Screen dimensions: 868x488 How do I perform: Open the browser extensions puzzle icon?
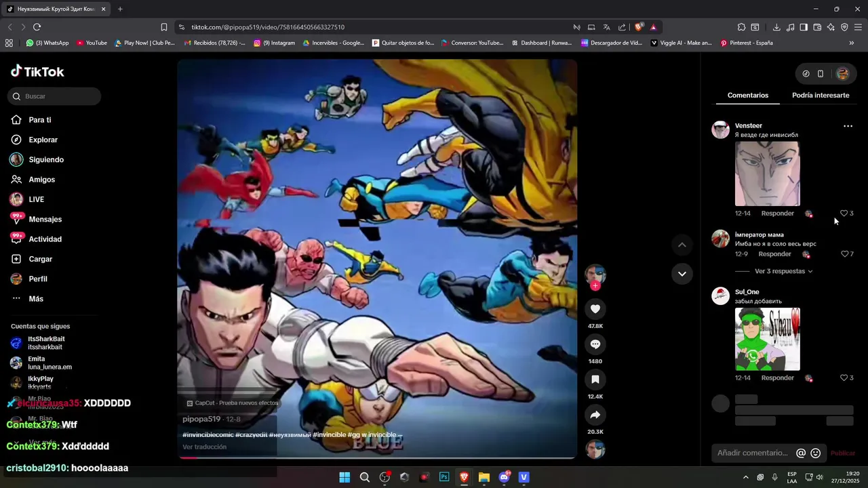click(741, 27)
